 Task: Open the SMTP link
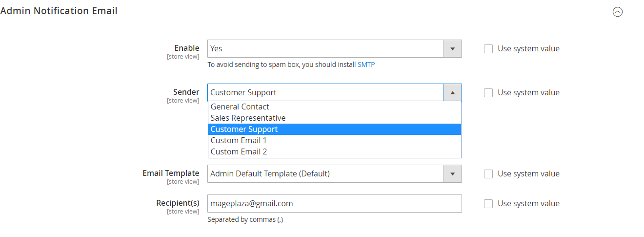point(366,65)
